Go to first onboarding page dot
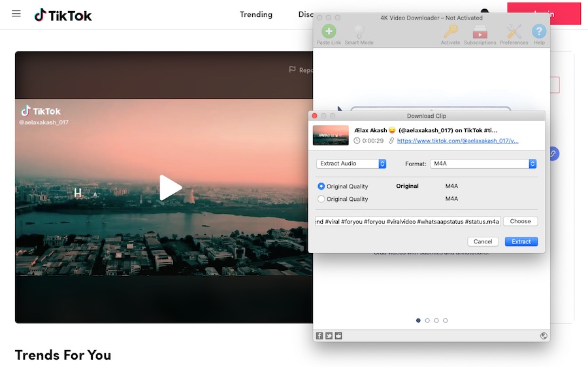This screenshot has height=367, width=588. 418,321
